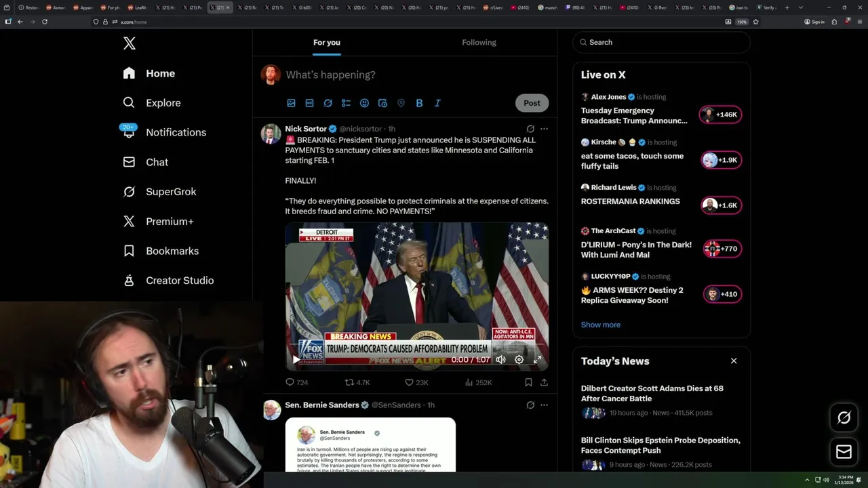The height and width of the screenshot is (488, 868).
Task: Click the Search box
Action: pyautogui.click(x=661, y=42)
